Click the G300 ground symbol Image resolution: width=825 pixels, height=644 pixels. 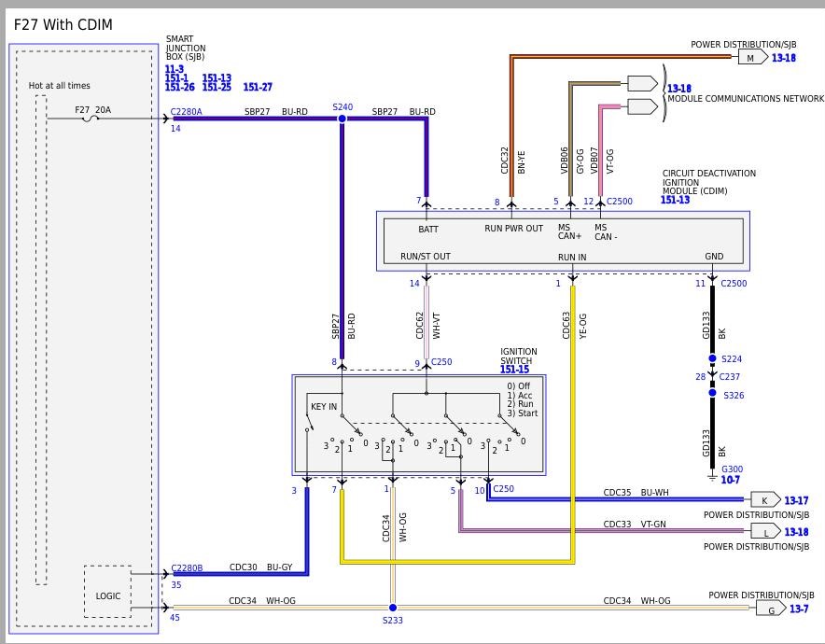(x=712, y=476)
